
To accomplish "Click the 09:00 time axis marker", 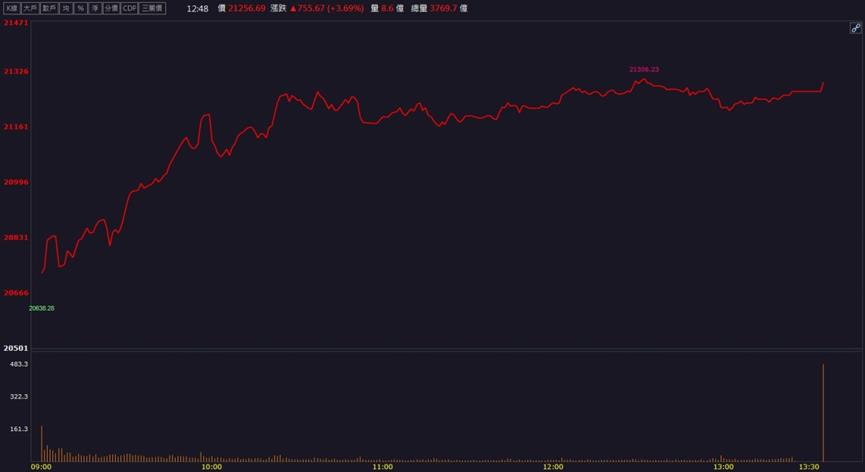I will (41, 467).
